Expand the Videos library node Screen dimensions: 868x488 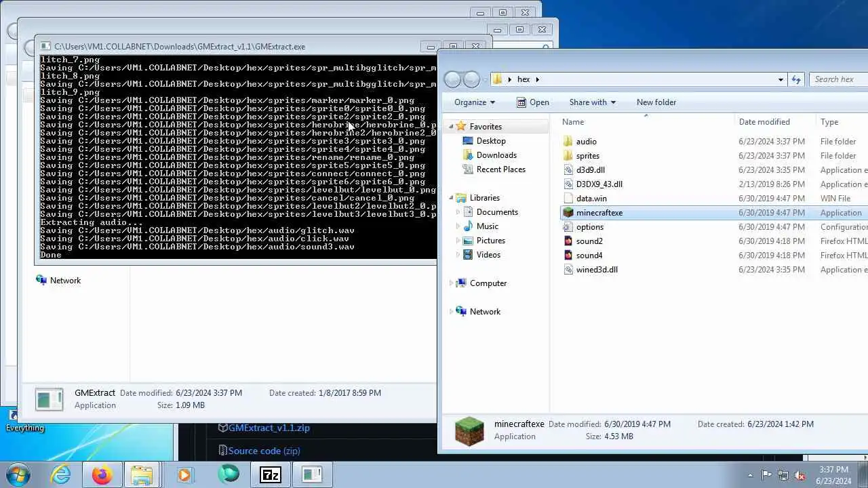[x=458, y=255]
